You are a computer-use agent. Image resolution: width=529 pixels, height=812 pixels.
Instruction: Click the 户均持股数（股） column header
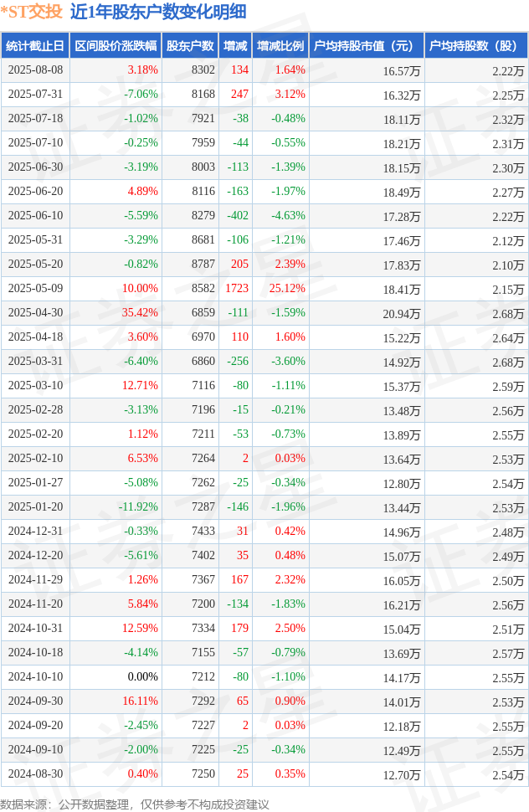coord(475,46)
